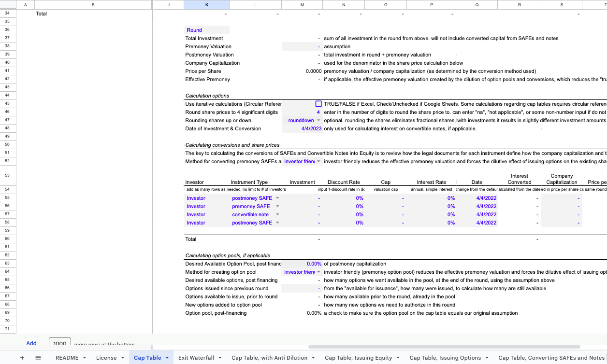Switch to the README sheet tab
Screen dimensions: 607x364
point(67,358)
